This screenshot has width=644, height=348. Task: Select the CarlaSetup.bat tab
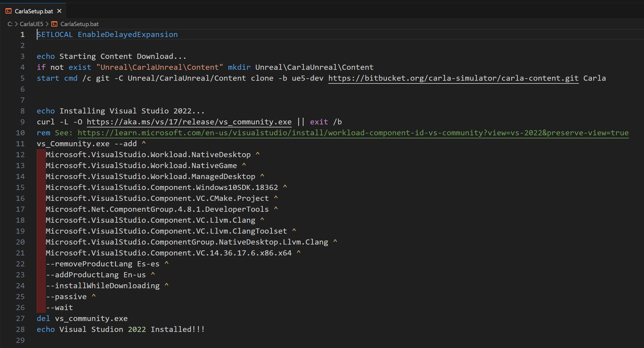(34, 11)
